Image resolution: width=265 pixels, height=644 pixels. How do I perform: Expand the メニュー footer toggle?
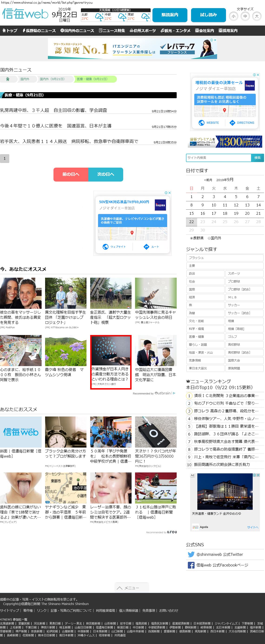pos(132,588)
